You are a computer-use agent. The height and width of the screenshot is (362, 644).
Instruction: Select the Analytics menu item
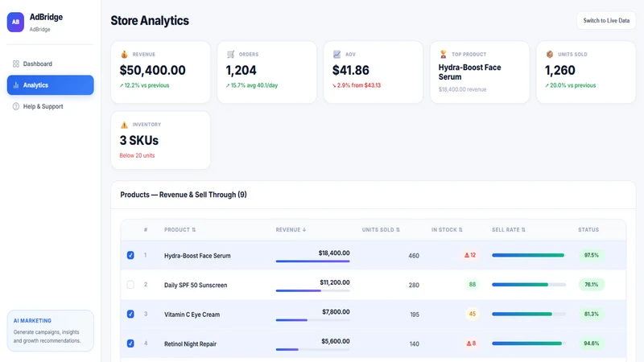(x=50, y=85)
